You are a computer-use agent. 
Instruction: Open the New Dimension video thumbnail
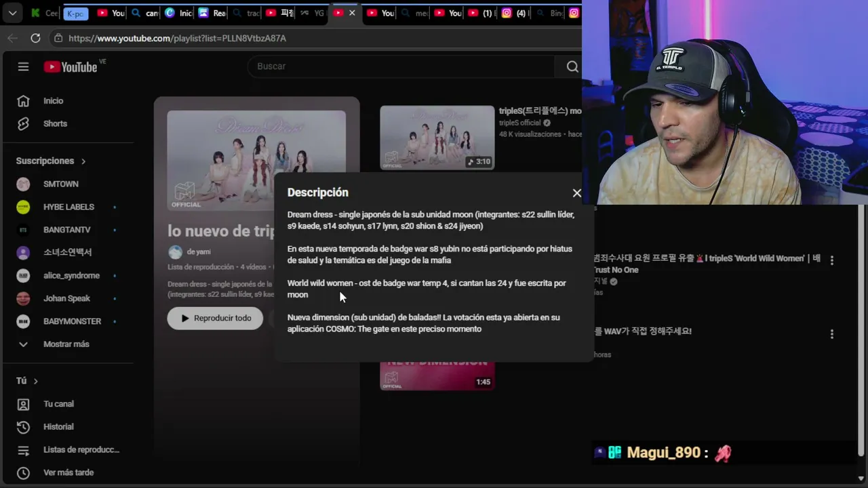437,375
